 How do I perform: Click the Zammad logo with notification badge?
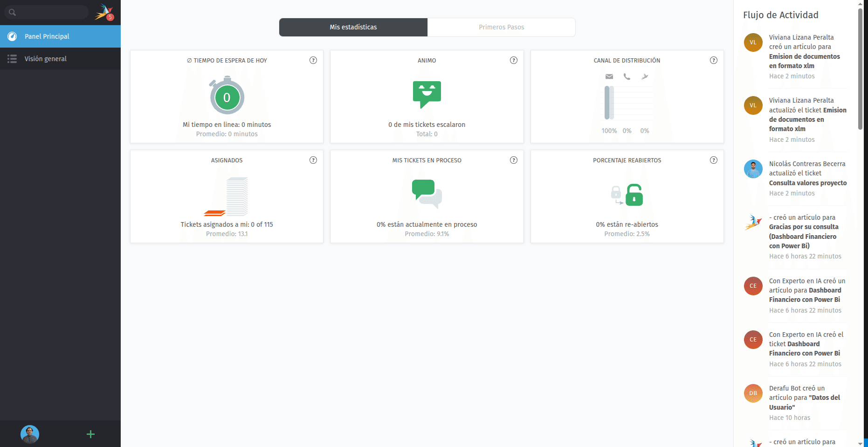click(104, 12)
